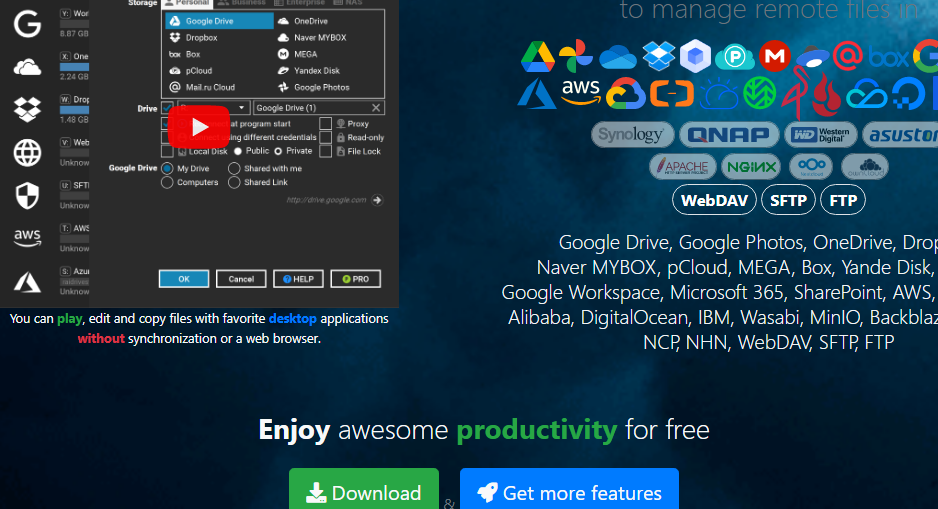The height and width of the screenshot is (509, 938).
Task: Select MEGA in storage list
Action: pos(305,54)
